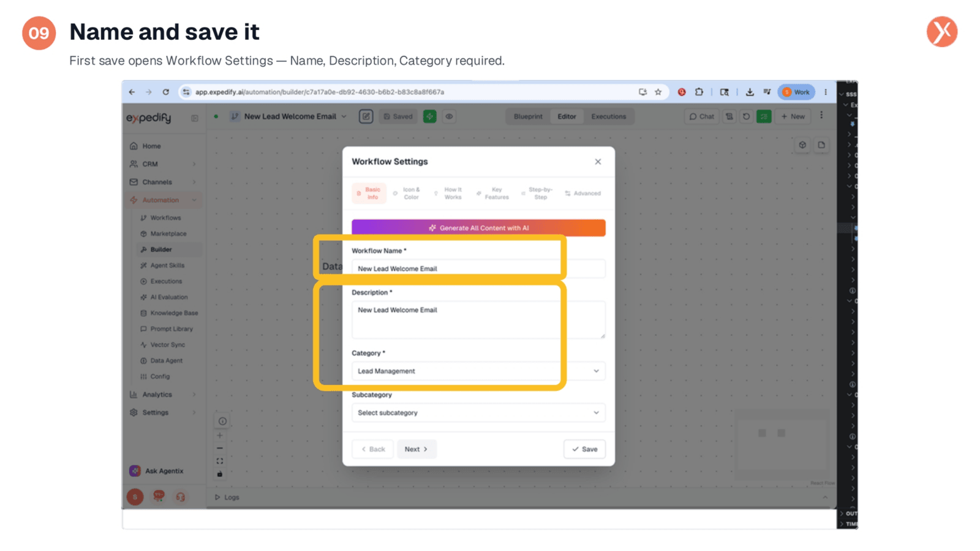Zoom in on the canvas with plus
The image size is (980, 551).
point(220,436)
